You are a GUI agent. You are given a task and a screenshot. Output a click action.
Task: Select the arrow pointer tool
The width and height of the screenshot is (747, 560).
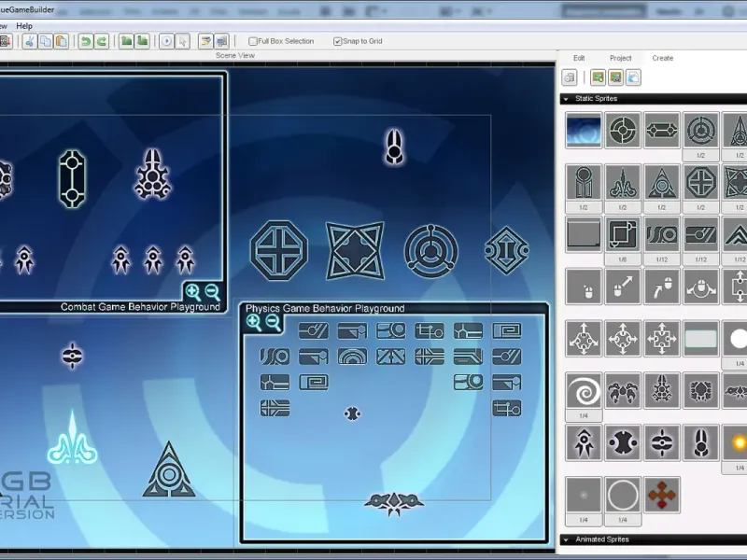click(x=183, y=41)
